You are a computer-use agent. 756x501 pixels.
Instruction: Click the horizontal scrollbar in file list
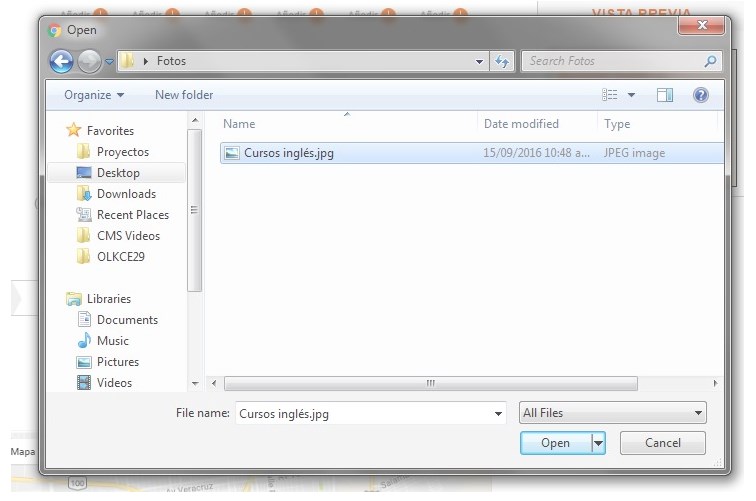point(430,383)
